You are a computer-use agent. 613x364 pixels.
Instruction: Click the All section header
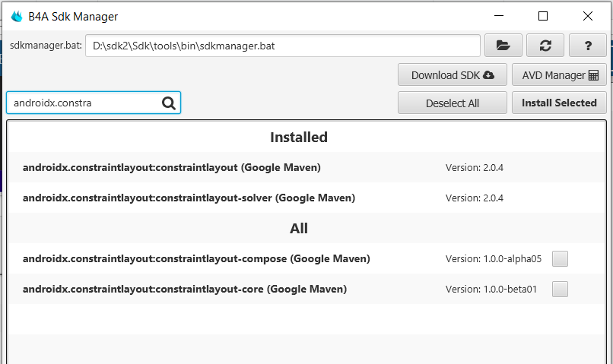coord(299,228)
